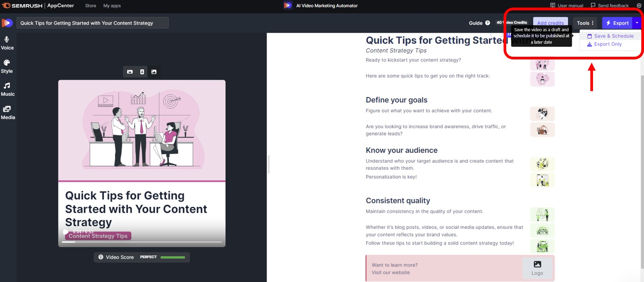The height and width of the screenshot is (282, 644).
Task: Click the Send feedback link
Action: point(610,5)
